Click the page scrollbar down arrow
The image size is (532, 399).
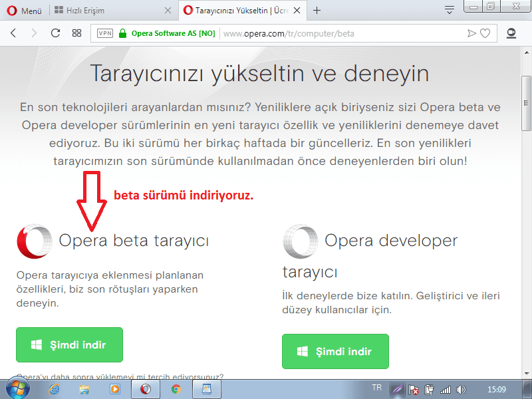point(527,374)
